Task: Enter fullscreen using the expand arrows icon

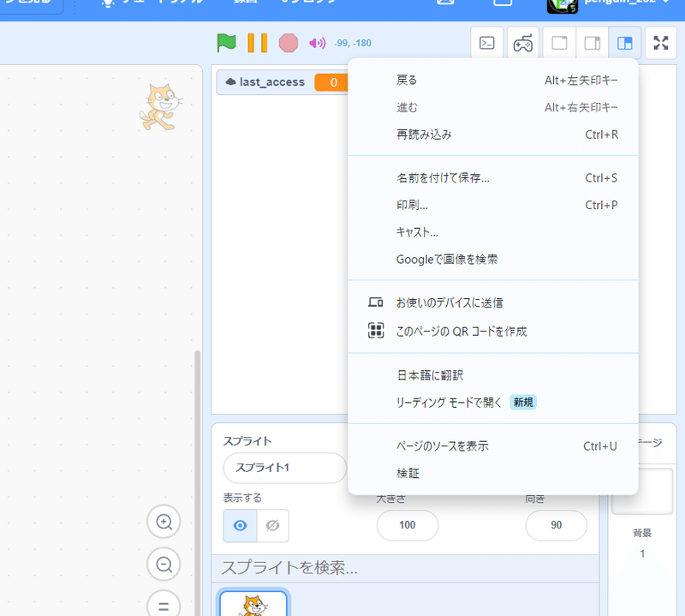Action: pyautogui.click(x=660, y=42)
